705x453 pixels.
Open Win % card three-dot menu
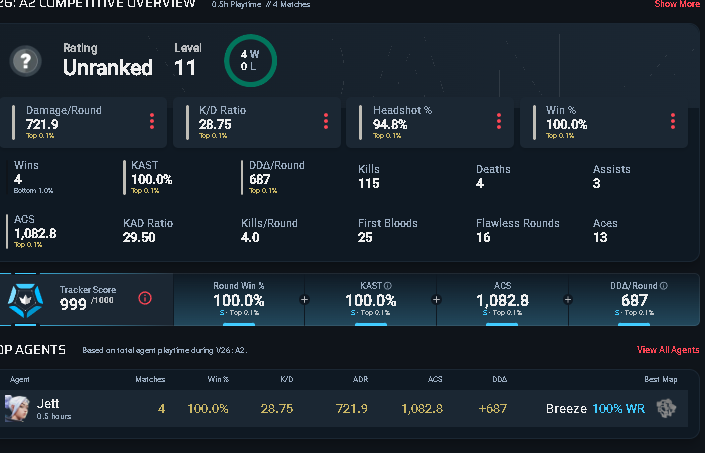[673, 121]
